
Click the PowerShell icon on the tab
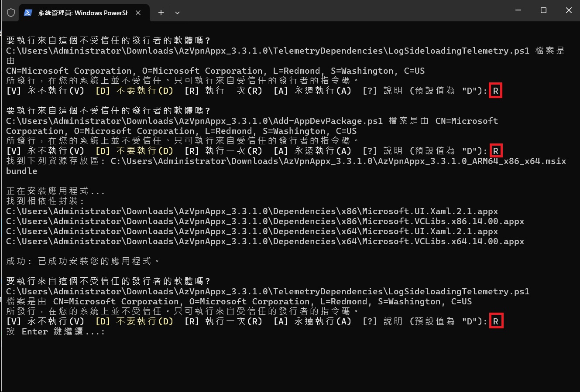[x=27, y=13]
